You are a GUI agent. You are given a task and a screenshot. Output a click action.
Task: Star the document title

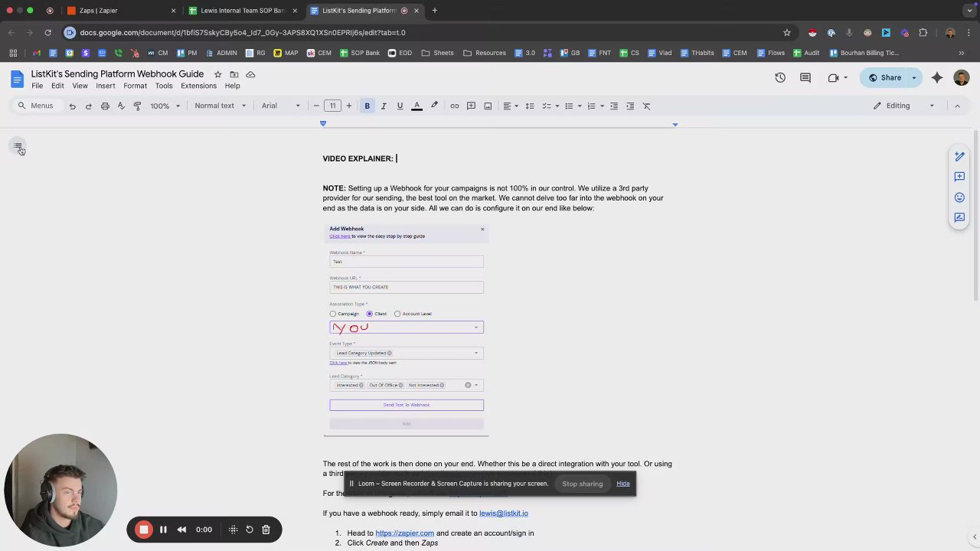[x=217, y=74]
